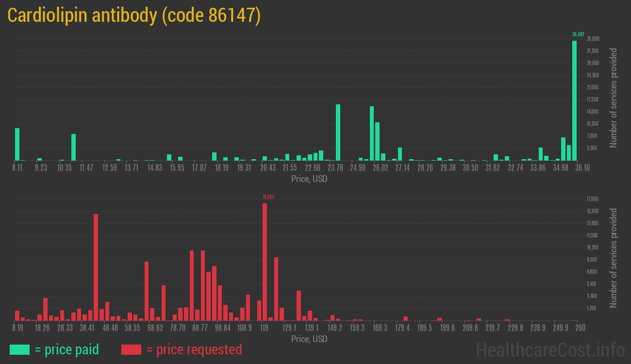631x364 pixels.
Task: Click the bottom chart 'Price, USD' axis label
Action: [309, 339]
